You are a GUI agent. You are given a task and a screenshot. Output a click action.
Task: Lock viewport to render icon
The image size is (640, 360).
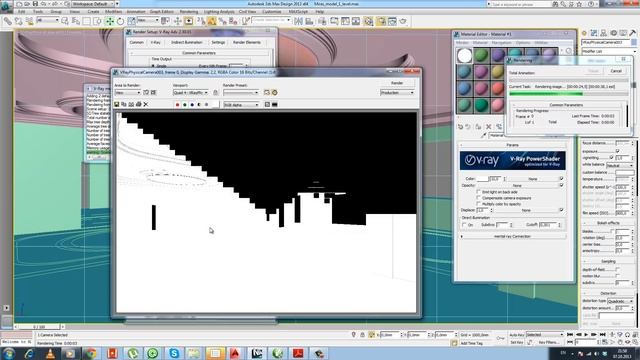tap(216, 93)
